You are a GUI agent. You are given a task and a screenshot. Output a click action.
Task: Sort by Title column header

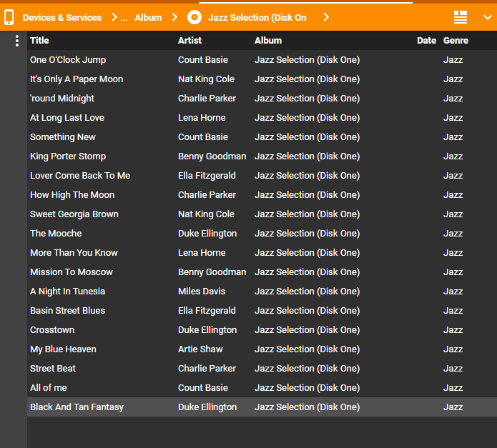coord(39,41)
